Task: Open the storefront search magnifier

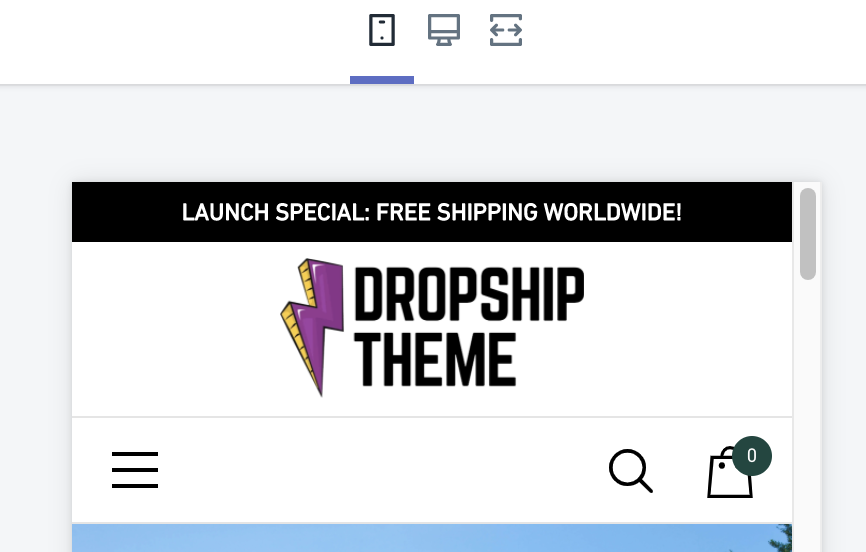Action: pos(631,470)
